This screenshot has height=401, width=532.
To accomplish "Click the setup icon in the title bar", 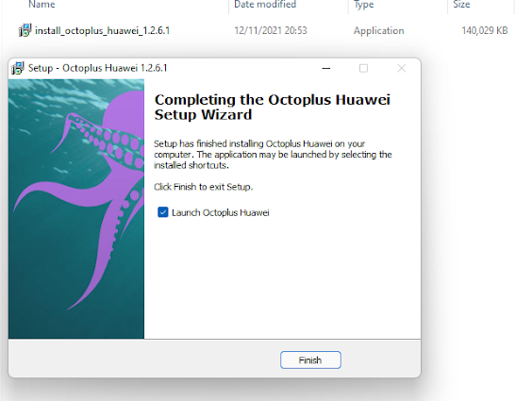I will click(18, 68).
